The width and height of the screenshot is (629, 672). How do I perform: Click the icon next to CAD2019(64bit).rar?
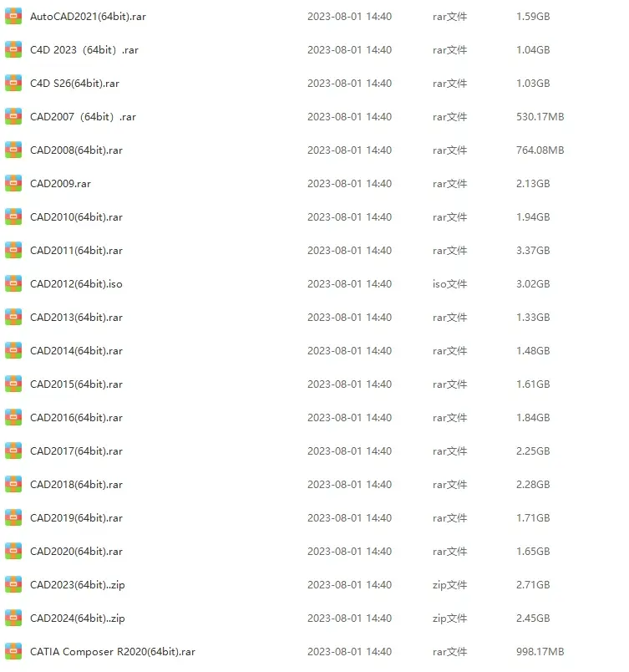coord(13,517)
